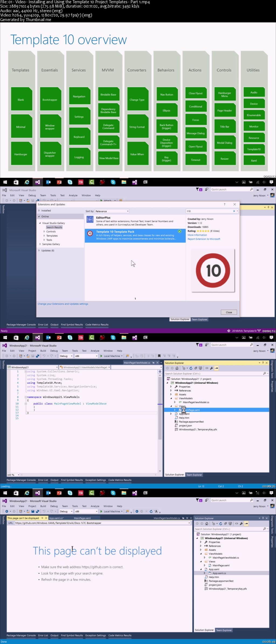This screenshot has width=276, height=644.
Task: Switch to Team Explorer tab in page-error frame
Action: 224,630
